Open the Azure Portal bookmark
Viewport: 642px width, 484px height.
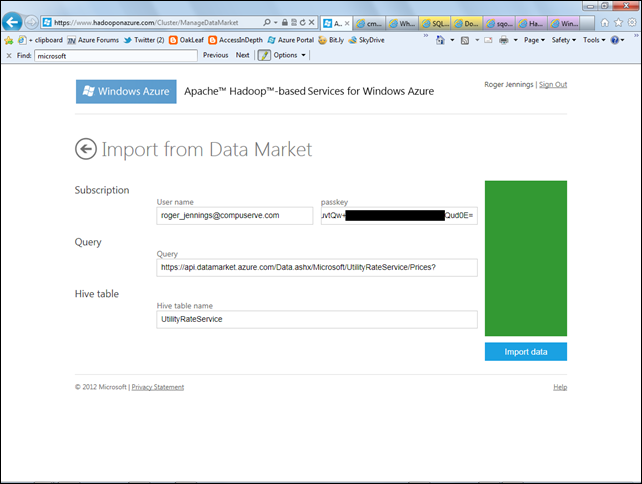coord(291,40)
